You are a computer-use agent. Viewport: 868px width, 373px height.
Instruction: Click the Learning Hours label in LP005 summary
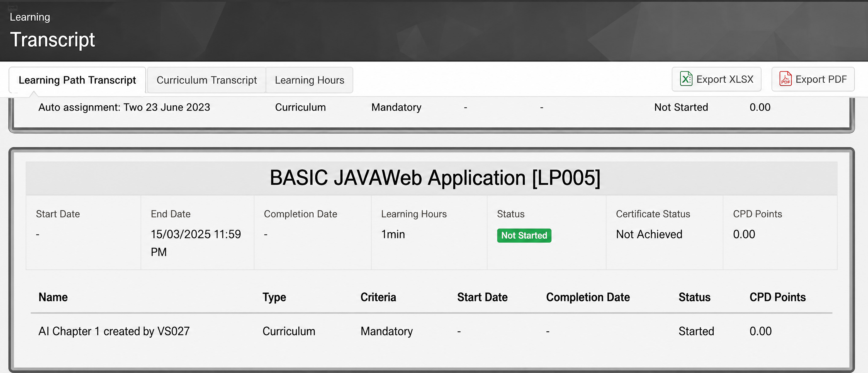(x=414, y=214)
